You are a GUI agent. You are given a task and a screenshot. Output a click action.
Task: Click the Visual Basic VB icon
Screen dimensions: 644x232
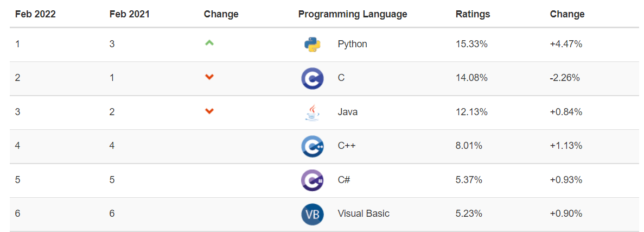(x=313, y=214)
